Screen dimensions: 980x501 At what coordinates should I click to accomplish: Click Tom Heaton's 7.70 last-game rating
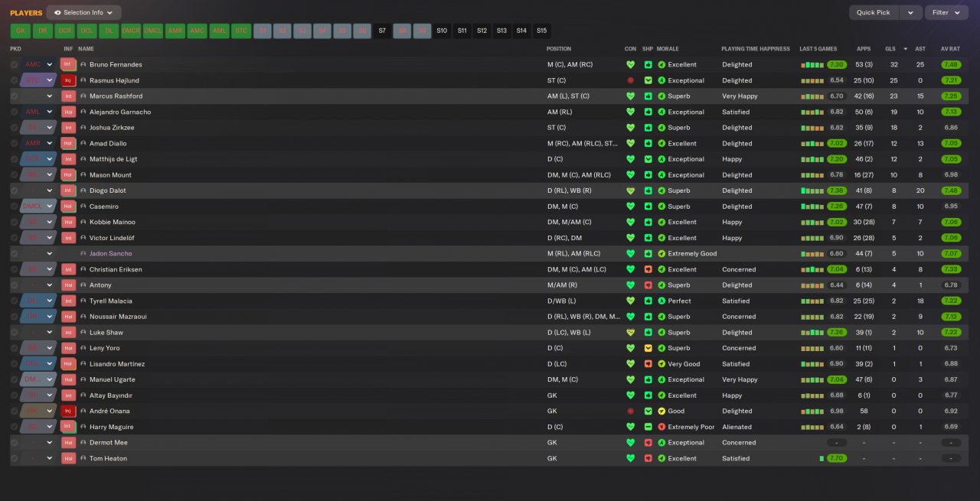click(837, 458)
